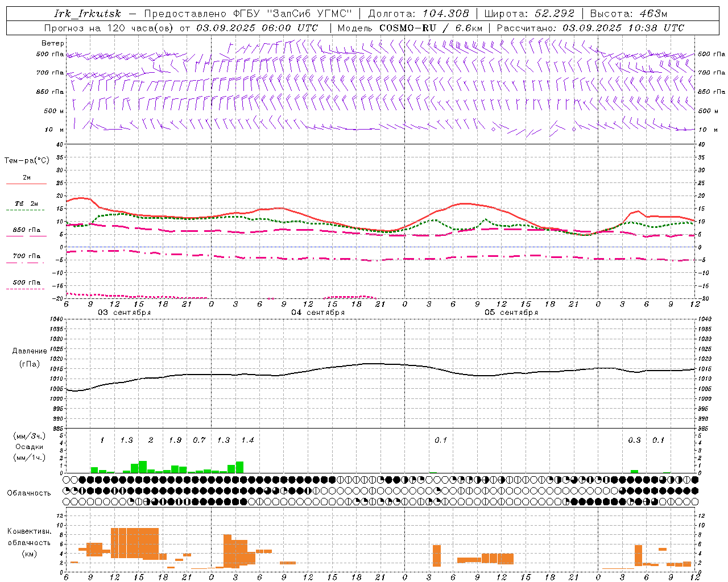Click the "700 гПа" temperature legend entry
This screenshot has height=582, width=728.
(x=27, y=256)
